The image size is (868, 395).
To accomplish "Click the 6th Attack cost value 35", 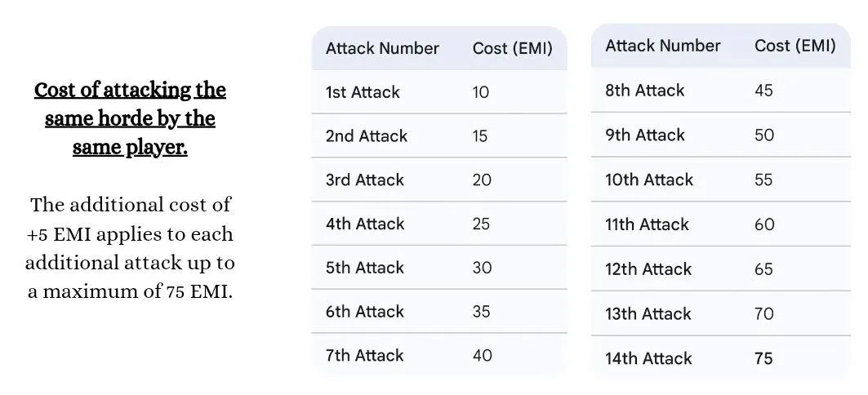I will point(481,312).
